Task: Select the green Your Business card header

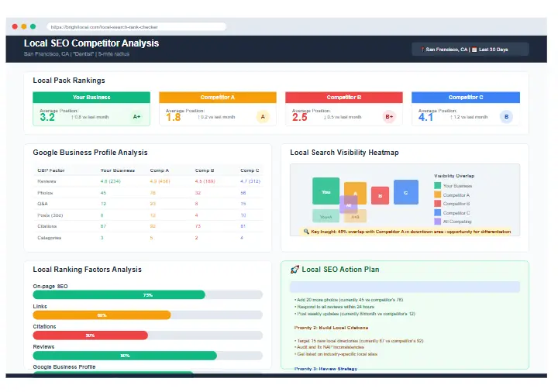Action: (x=91, y=97)
